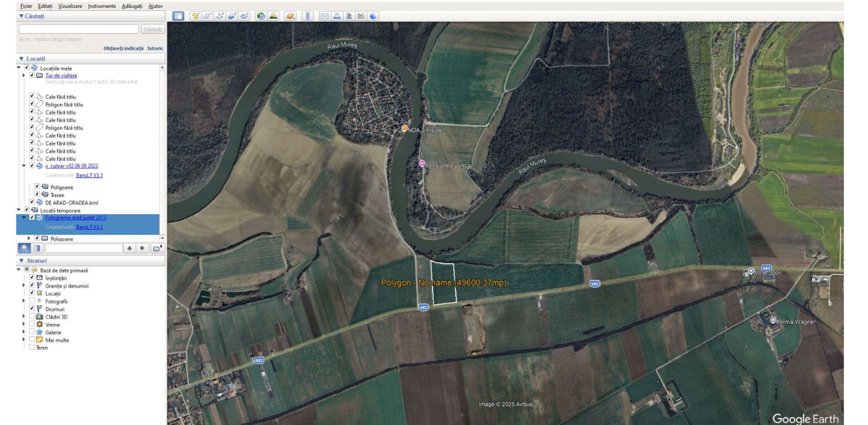The image size is (868, 425).
Task: Select the Add Polygon tool
Action: click(208, 16)
